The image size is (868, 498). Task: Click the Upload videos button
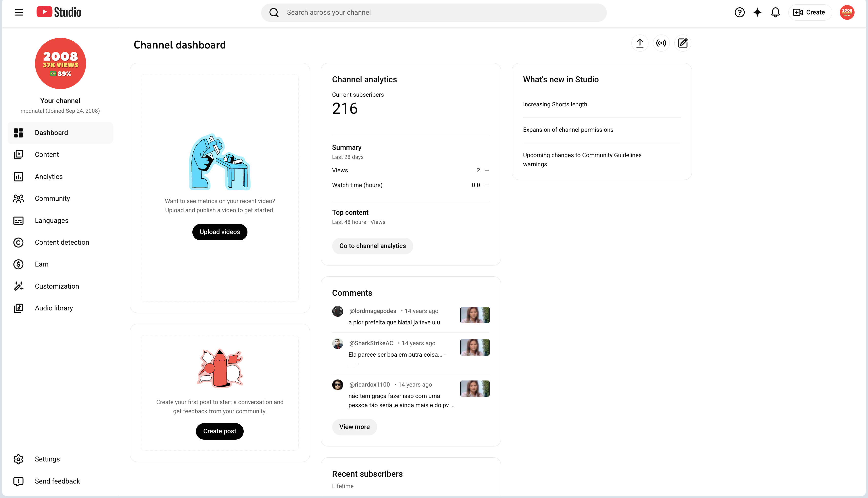tap(220, 232)
